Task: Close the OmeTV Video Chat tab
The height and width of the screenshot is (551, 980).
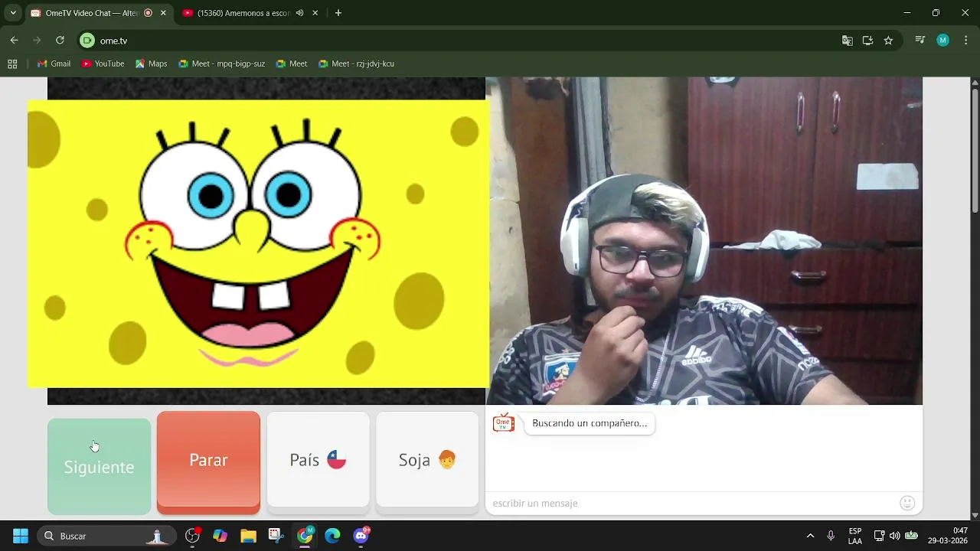Action: click(163, 13)
